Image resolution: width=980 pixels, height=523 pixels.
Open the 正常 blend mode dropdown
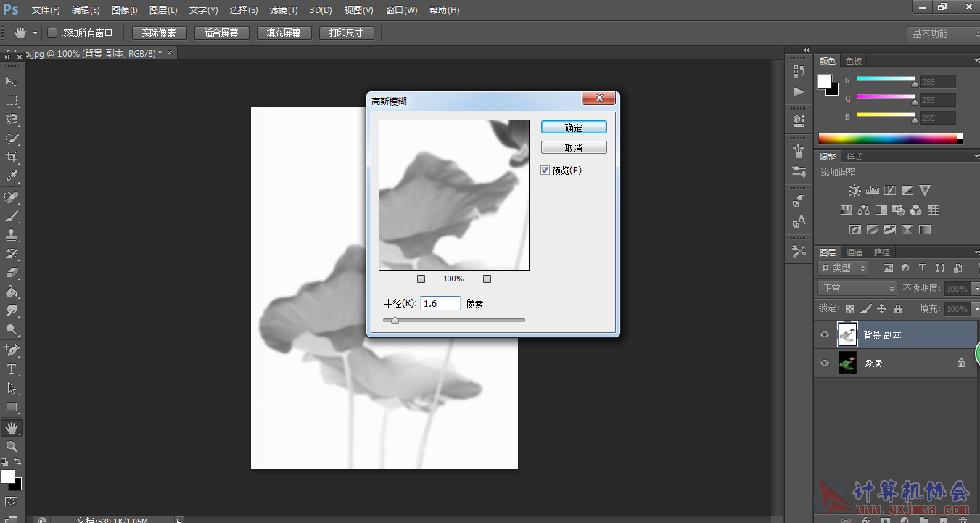pyautogui.click(x=857, y=289)
